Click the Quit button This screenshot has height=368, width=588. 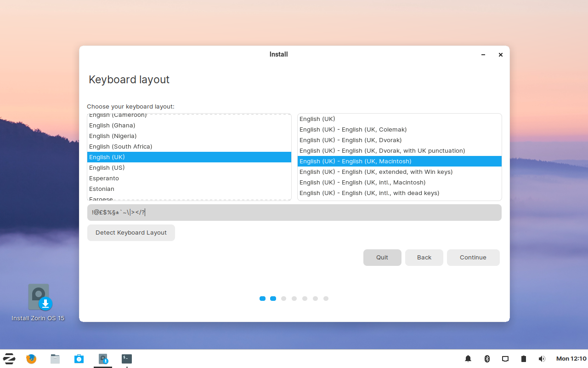[382, 258]
